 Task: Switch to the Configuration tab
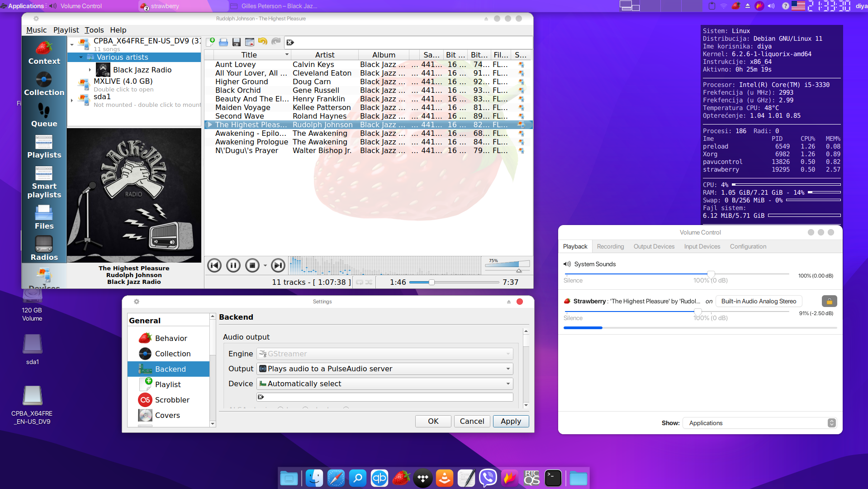click(748, 246)
